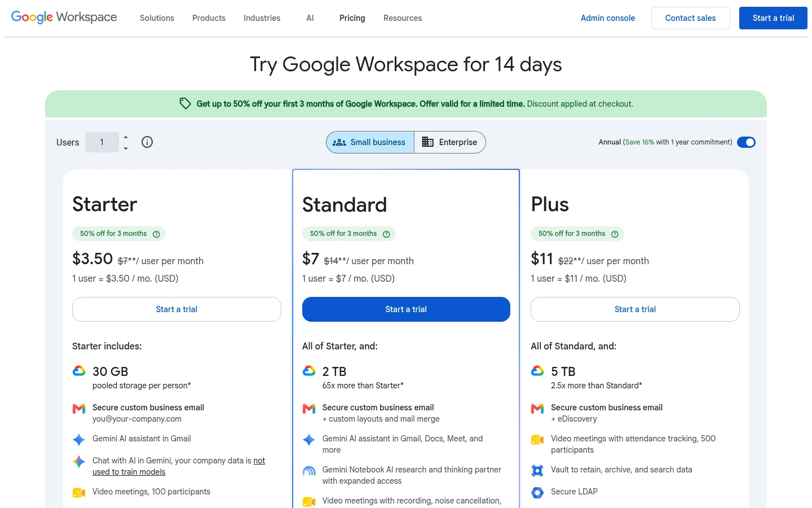The image size is (812, 508).
Task: Click the cloud storage icon beside 5 TB
Action: [x=537, y=371]
